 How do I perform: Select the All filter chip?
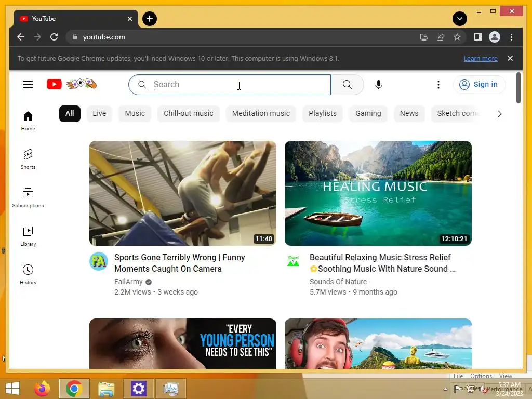pyautogui.click(x=70, y=113)
